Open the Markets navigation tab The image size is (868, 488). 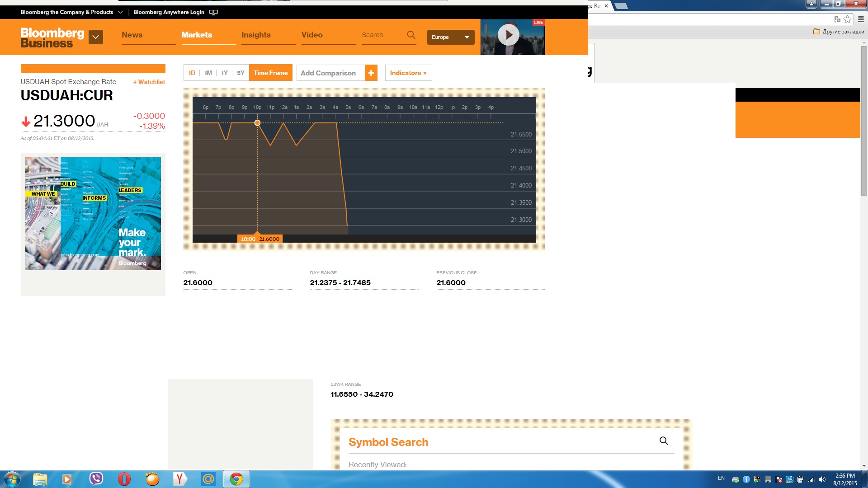[x=197, y=35]
